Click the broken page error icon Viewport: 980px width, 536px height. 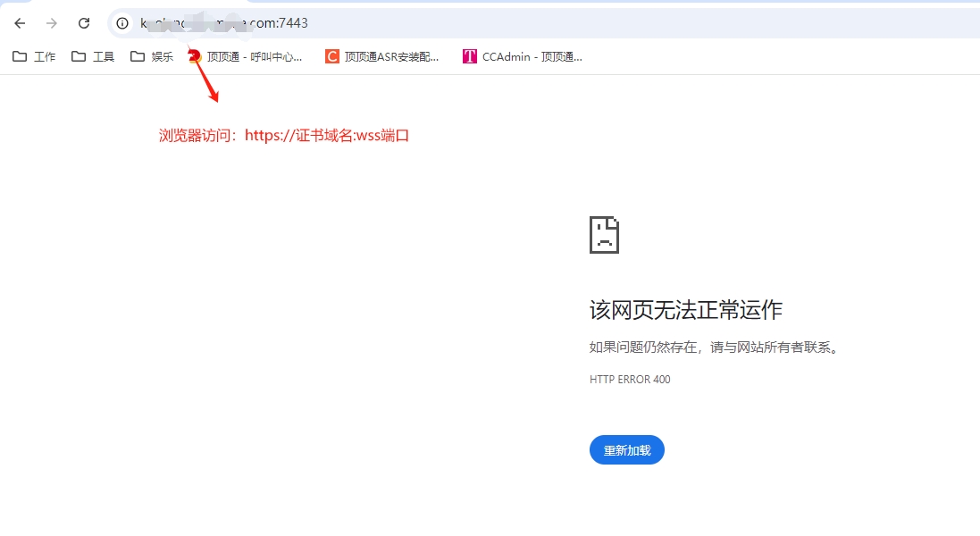click(x=604, y=235)
